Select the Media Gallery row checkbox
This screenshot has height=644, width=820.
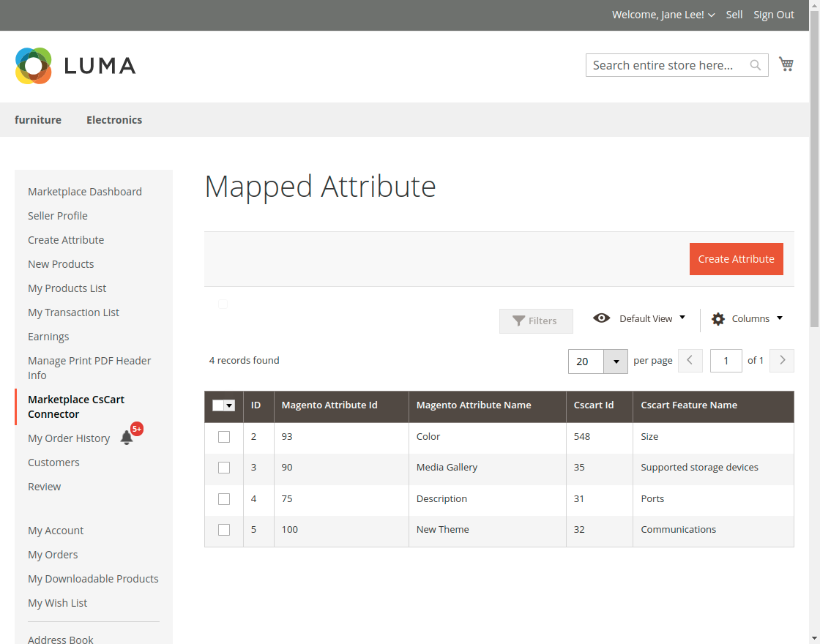(x=224, y=468)
